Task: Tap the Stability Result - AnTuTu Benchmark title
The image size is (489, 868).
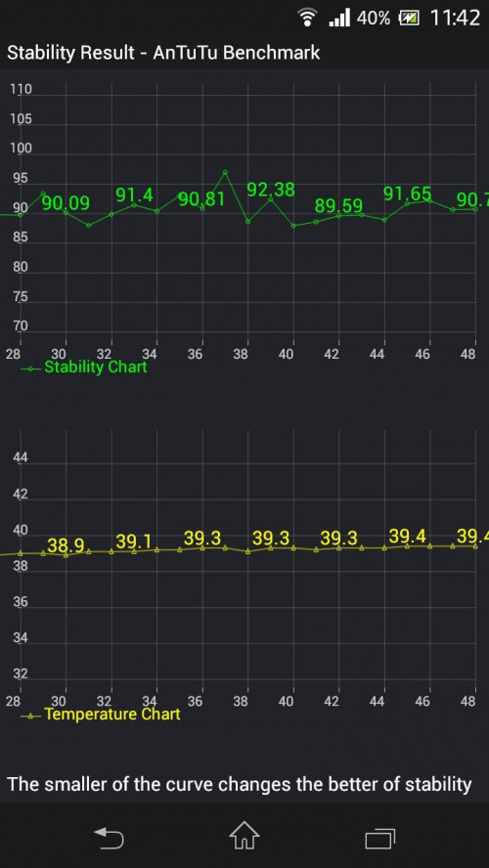Action: pyautogui.click(x=163, y=53)
